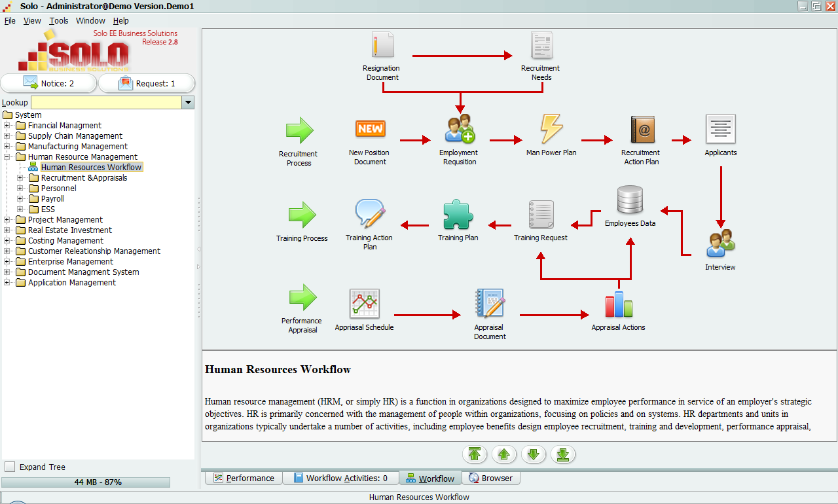Expand the Payroll folder node

pyautogui.click(x=20, y=199)
